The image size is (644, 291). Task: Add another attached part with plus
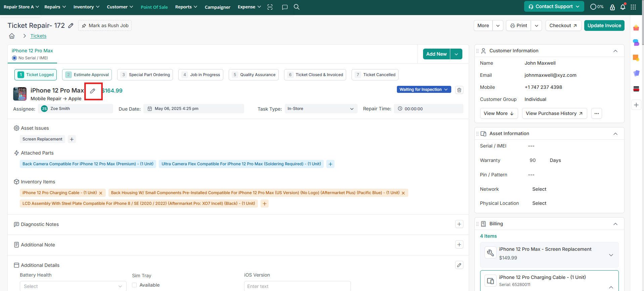(x=330, y=164)
